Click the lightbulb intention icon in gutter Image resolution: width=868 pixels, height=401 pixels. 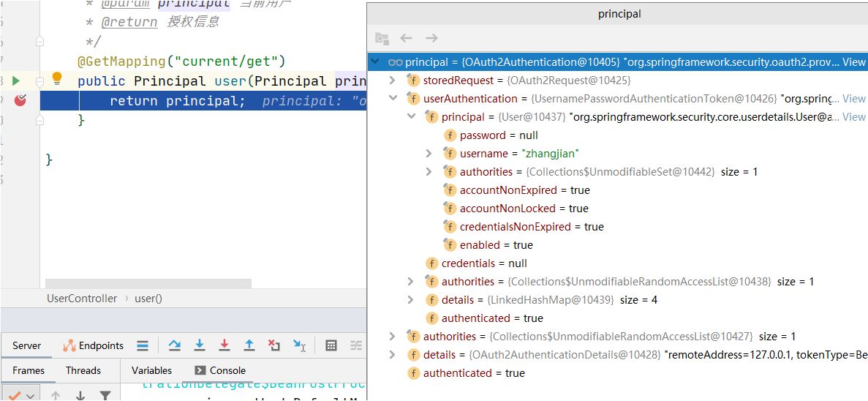[57, 79]
